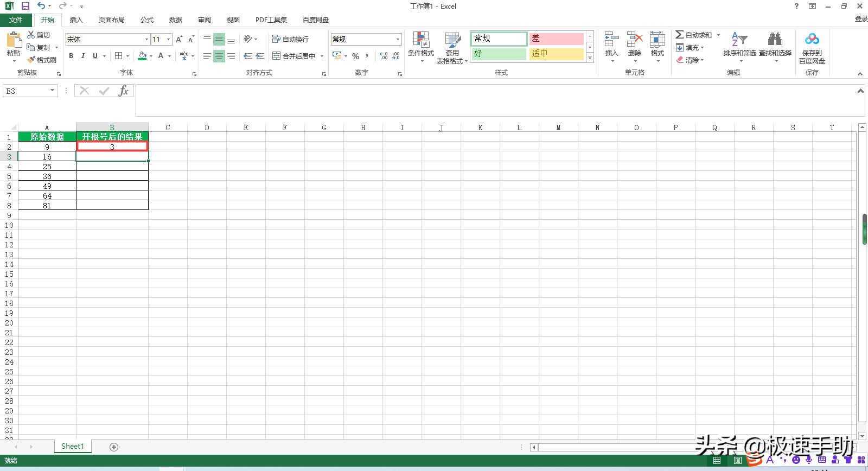The width and height of the screenshot is (868, 471).
Task: Cut selection with the scissors icon
Action: [39, 35]
